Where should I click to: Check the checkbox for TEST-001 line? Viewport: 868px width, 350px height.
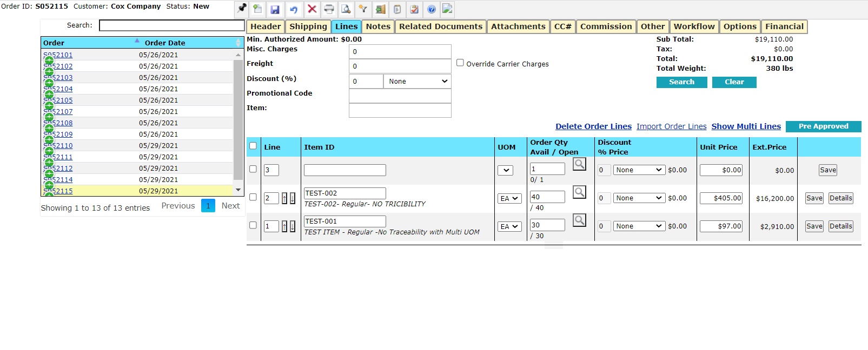click(x=253, y=225)
